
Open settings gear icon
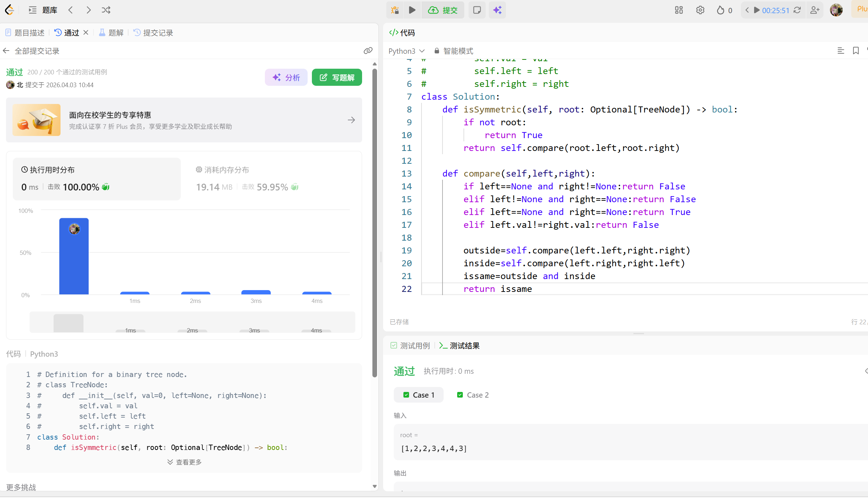[x=700, y=10]
